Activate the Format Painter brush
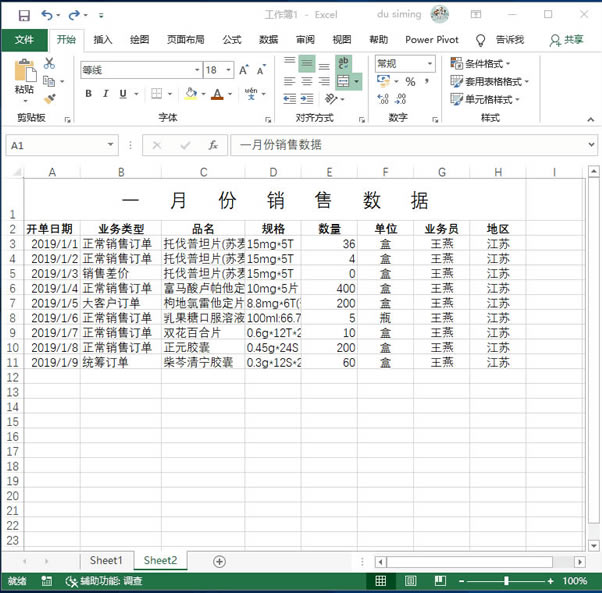 click(49, 99)
